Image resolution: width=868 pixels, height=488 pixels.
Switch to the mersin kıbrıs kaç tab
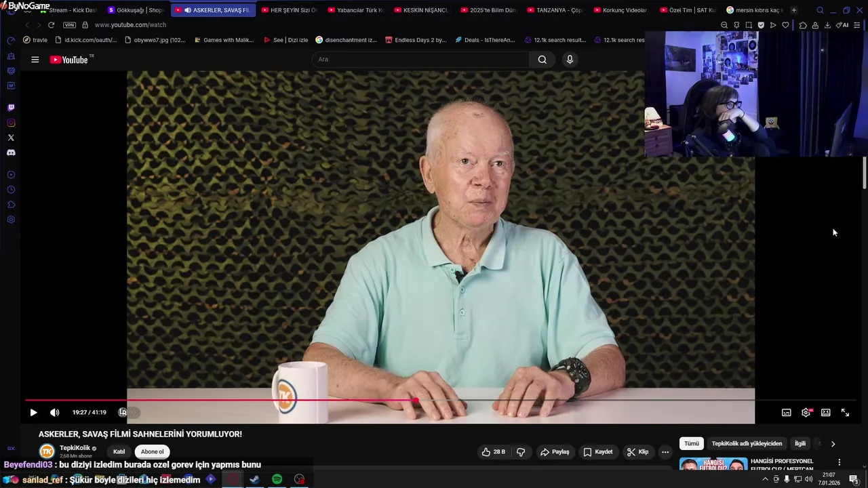pos(755,10)
